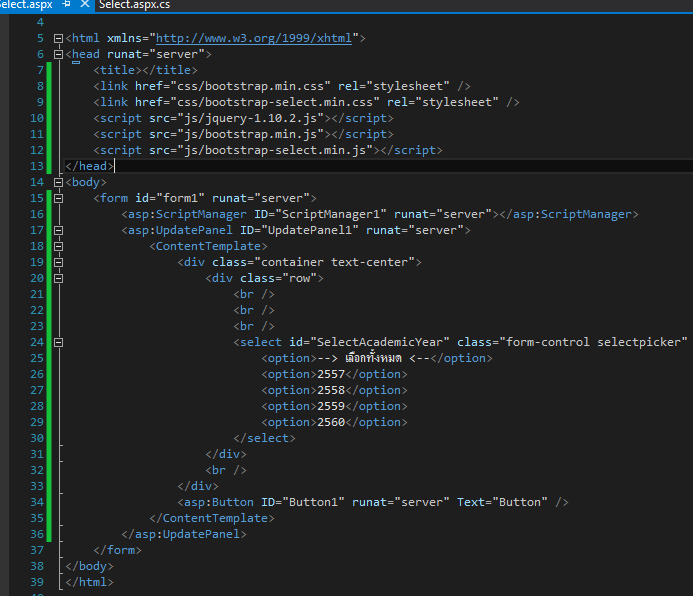The image size is (693, 596).
Task: Open the w3.org xhtml namespace link
Action: coord(255,38)
